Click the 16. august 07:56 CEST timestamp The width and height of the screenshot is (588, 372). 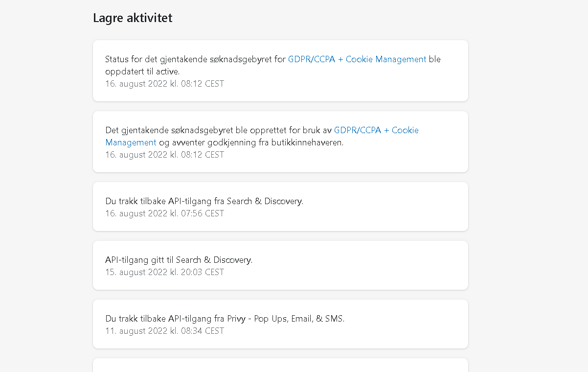[164, 213]
